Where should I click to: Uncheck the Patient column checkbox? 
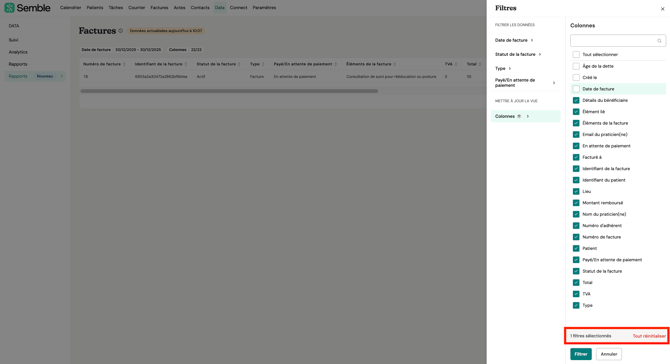coord(576,248)
